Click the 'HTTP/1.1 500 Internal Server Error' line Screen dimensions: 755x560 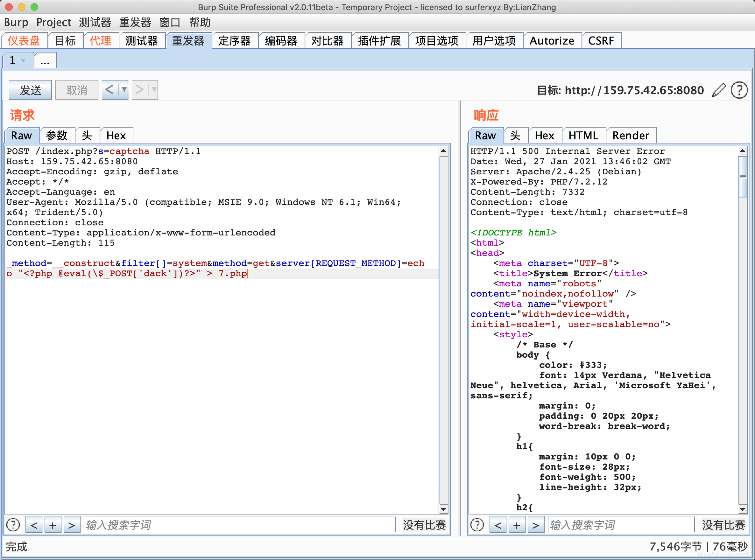[568, 151]
